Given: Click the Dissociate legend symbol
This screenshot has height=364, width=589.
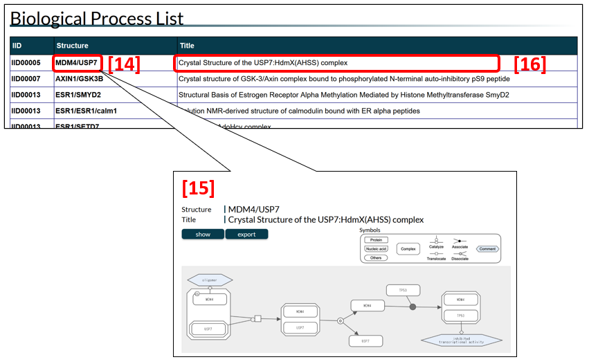Looking at the screenshot, I should [x=460, y=254].
